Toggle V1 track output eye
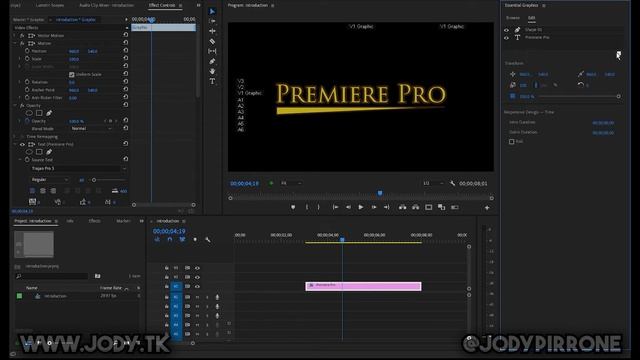The width and height of the screenshot is (640, 360). pos(197,287)
